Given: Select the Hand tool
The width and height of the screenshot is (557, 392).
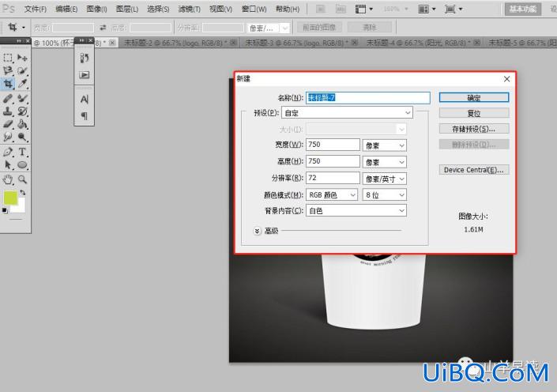Looking at the screenshot, I should coord(8,179).
